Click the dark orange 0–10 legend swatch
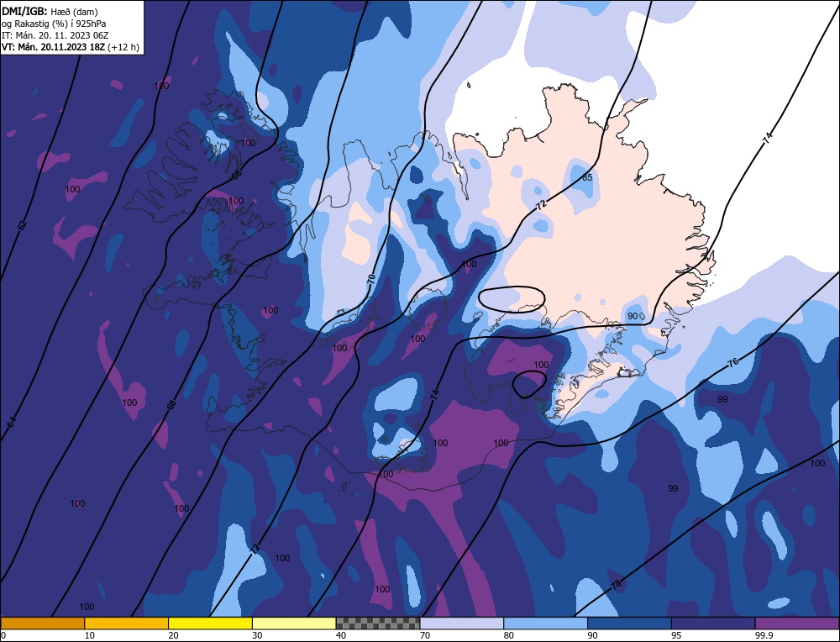The height and width of the screenshot is (642, 840). coord(42,623)
